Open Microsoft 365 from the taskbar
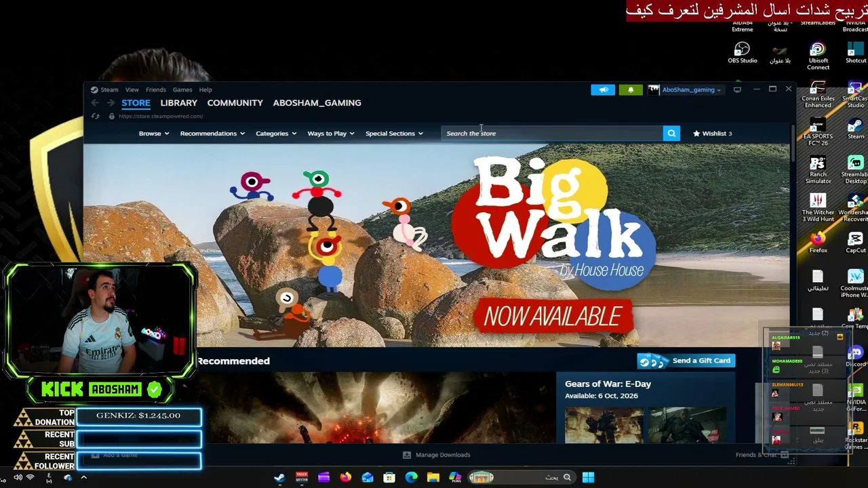The height and width of the screenshot is (488, 868). 455,477
